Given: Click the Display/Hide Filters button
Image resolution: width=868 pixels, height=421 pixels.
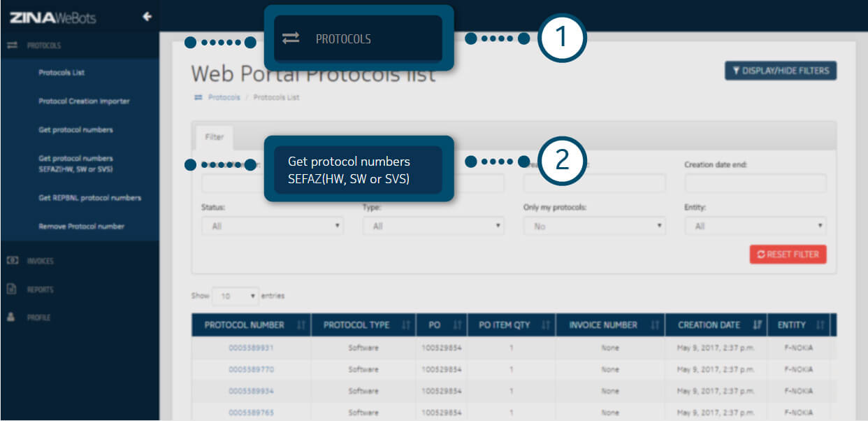Looking at the screenshot, I should tap(780, 71).
